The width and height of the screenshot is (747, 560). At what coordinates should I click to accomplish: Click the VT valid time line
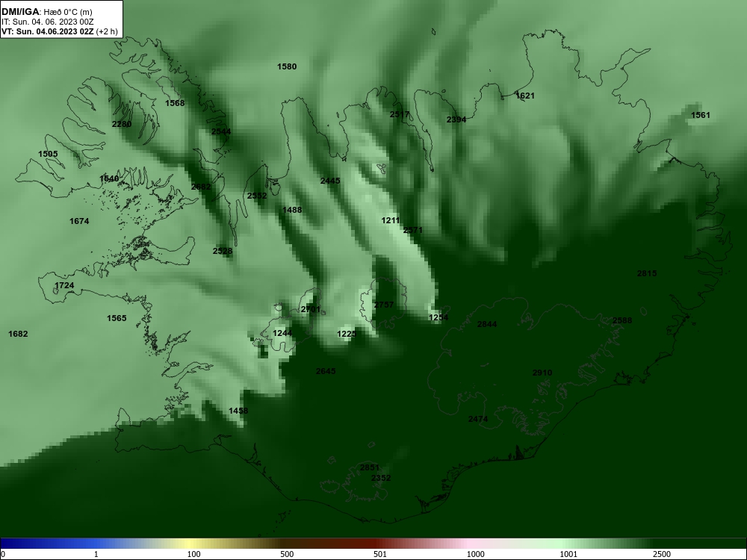[x=60, y=32]
